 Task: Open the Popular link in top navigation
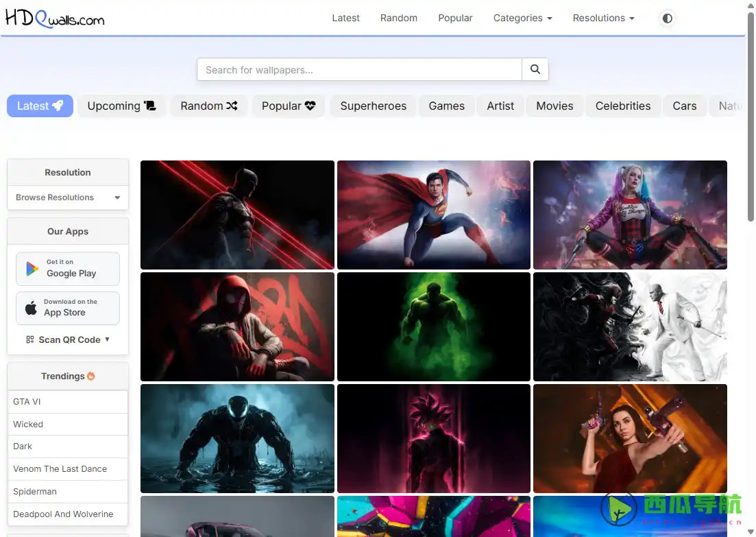point(455,18)
